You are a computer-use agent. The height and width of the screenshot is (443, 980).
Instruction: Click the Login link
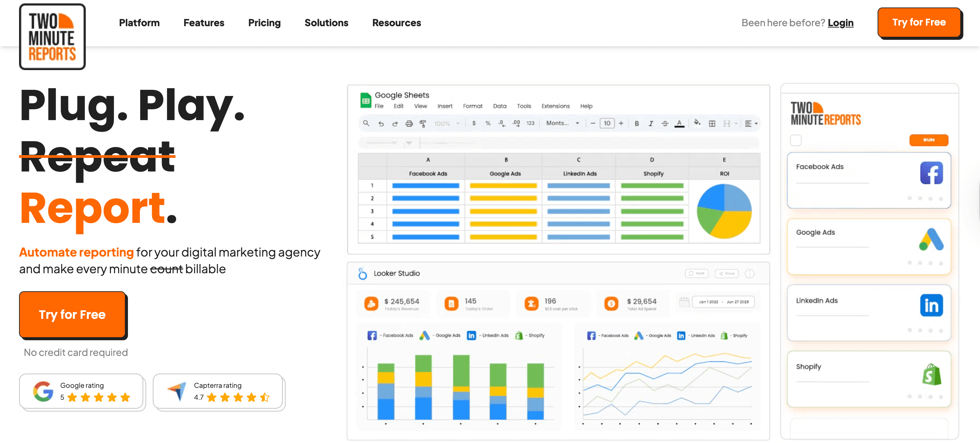coord(840,23)
